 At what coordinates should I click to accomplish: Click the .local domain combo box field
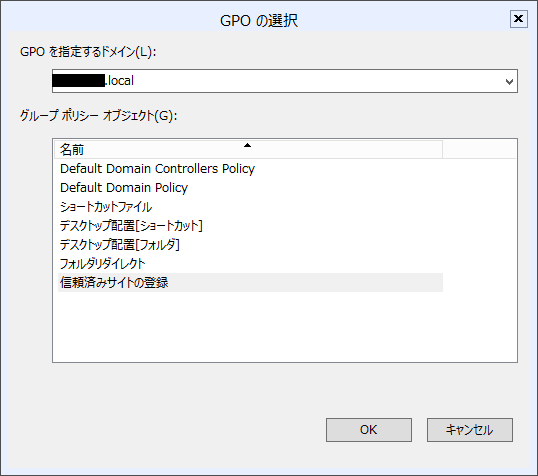coord(285,81)
